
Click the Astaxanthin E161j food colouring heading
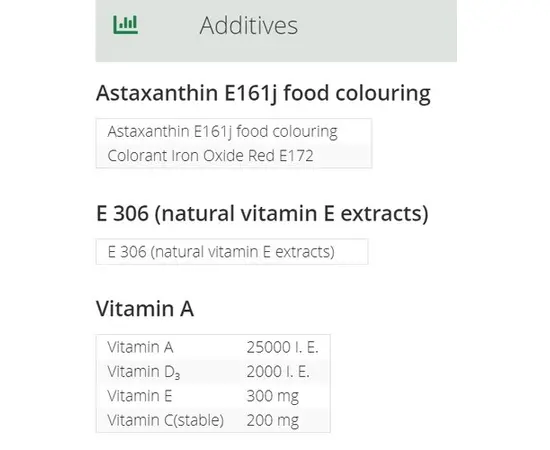263,93
